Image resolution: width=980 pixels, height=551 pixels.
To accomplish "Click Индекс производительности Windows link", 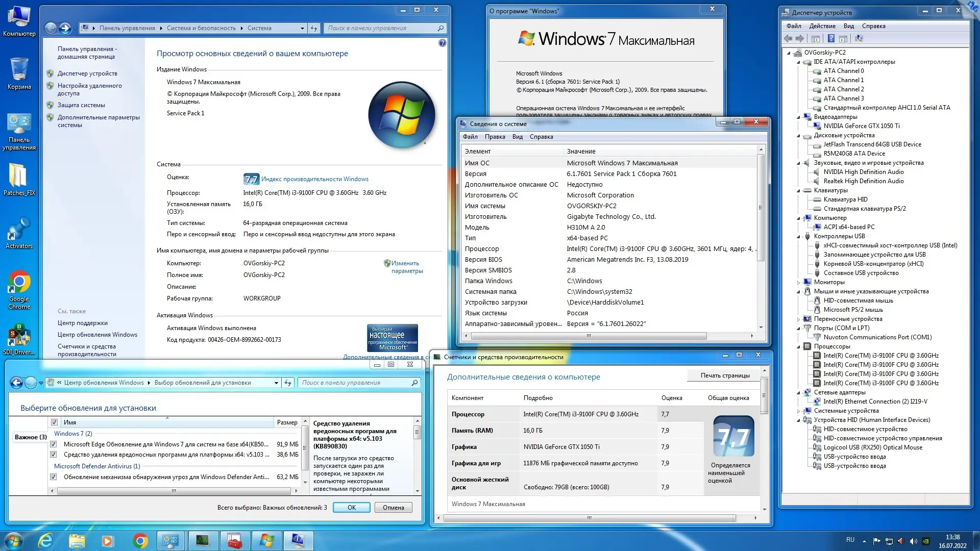I will 314,179.
